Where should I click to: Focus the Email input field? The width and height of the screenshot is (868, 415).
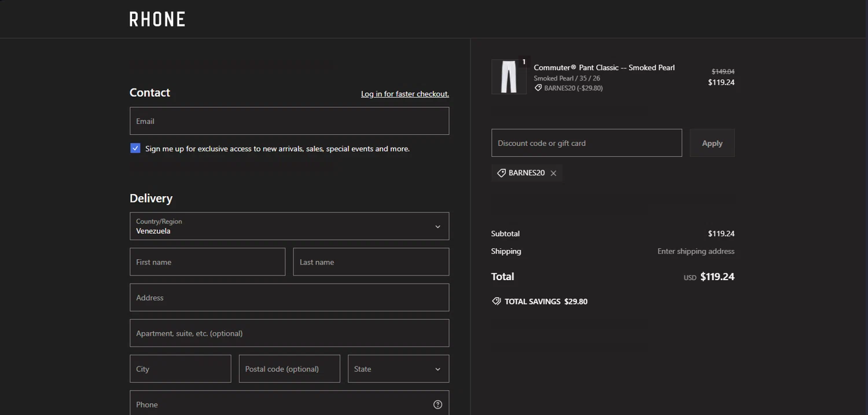click(289, 121)
